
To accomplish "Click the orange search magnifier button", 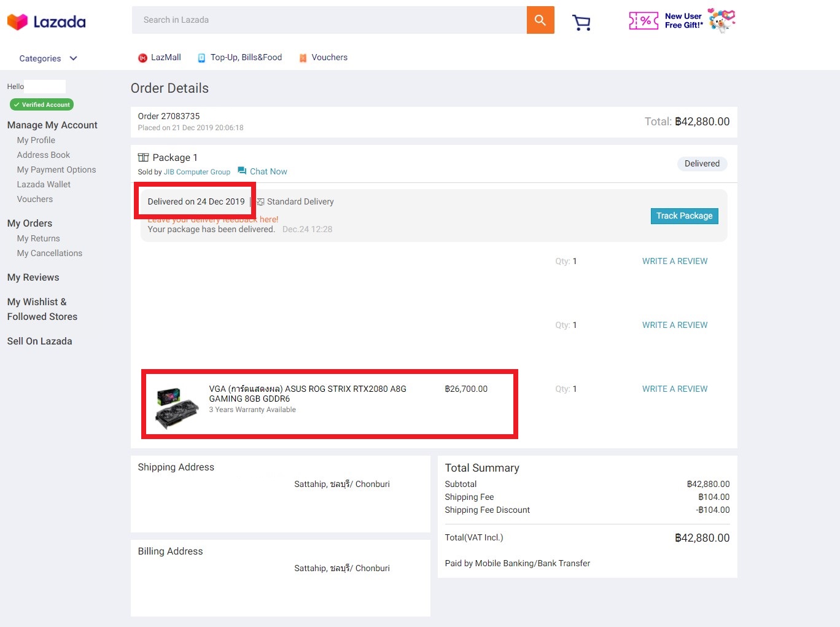I will (540, 20).
